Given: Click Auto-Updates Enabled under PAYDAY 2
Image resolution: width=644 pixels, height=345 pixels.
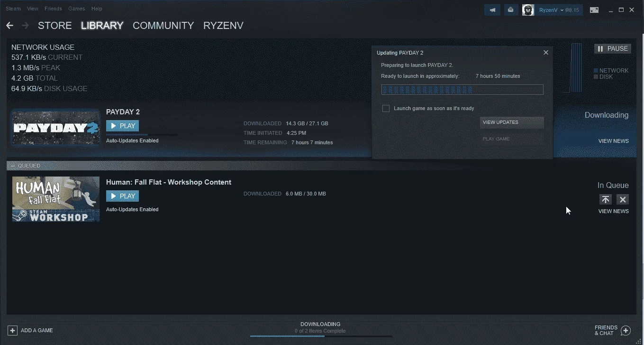Looking at the screenshot, I should pyautogui.click(x=132, y=140).
